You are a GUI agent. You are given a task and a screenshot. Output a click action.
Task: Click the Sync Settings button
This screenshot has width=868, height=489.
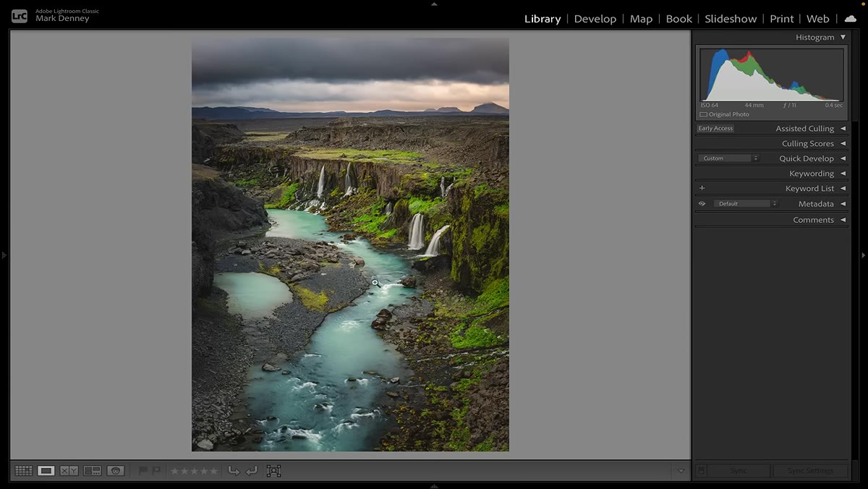810,471
